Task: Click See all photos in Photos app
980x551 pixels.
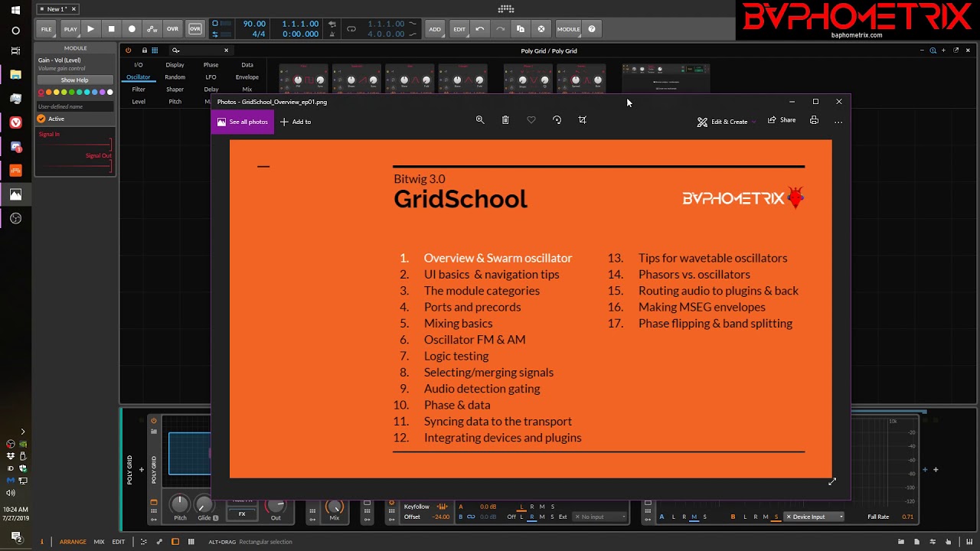Action: coord(243,122)
